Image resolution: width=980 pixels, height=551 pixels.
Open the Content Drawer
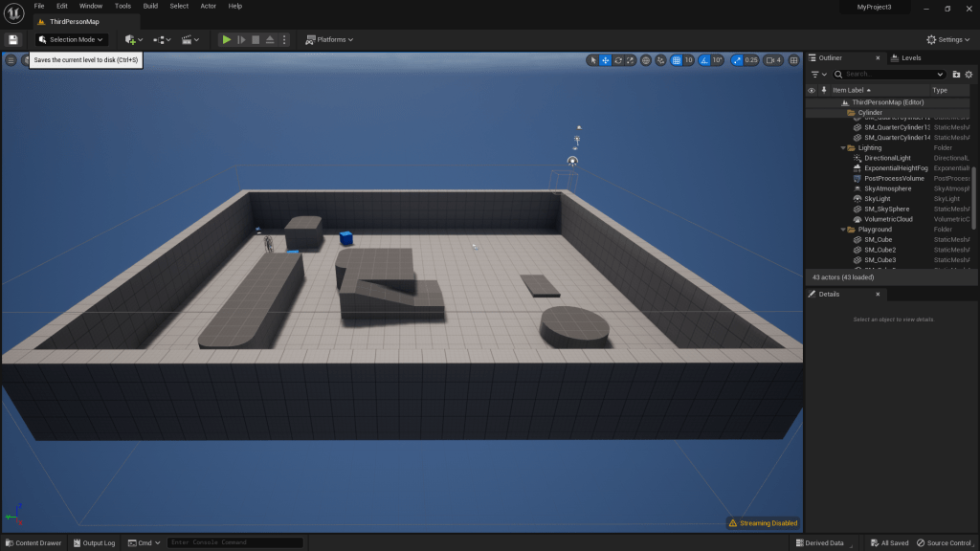33,542
